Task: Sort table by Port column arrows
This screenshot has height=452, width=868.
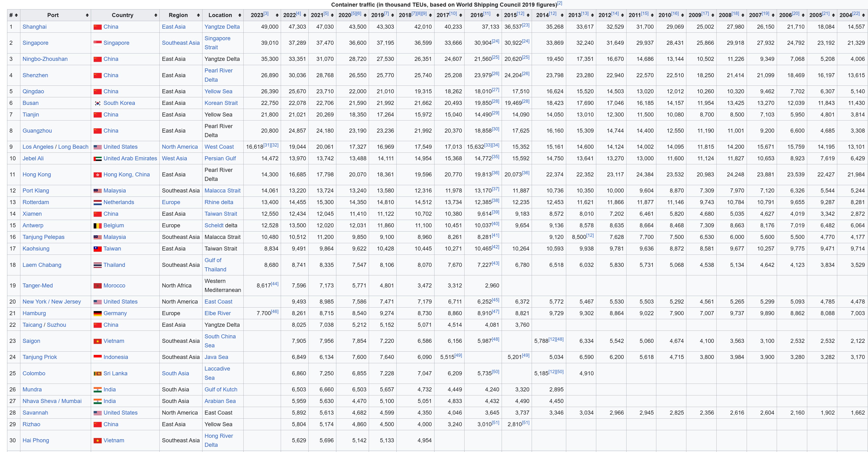Action: click(x=87, y=15)
